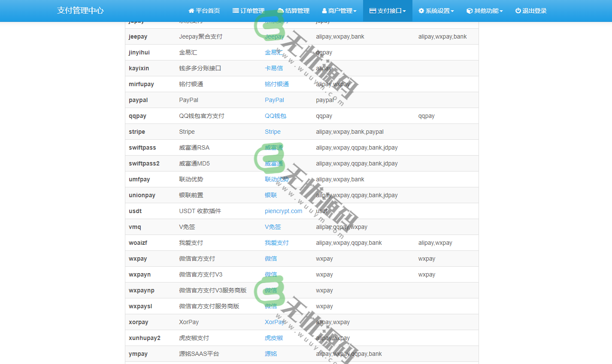Click the user icon on 商户管理
This screenshot has width=612, height=364.
tap(325, 11)
